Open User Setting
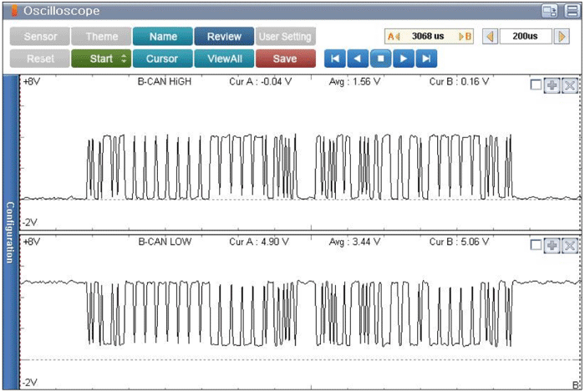 [286, 36]
